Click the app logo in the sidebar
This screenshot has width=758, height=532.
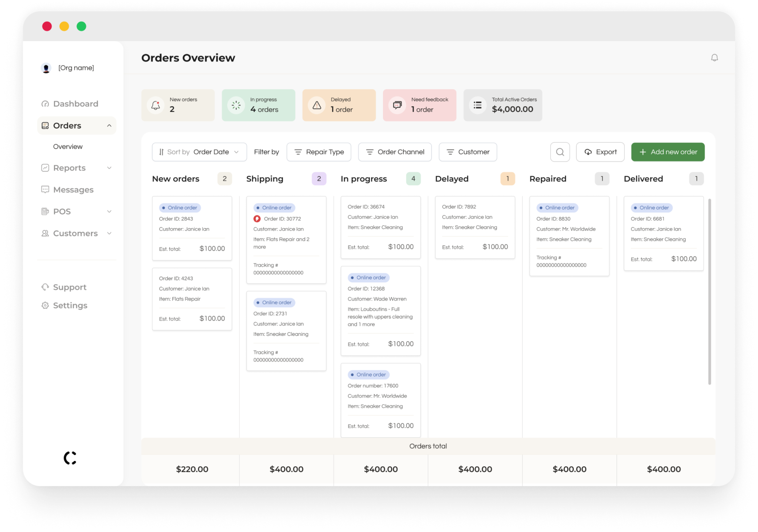point(70,458)
